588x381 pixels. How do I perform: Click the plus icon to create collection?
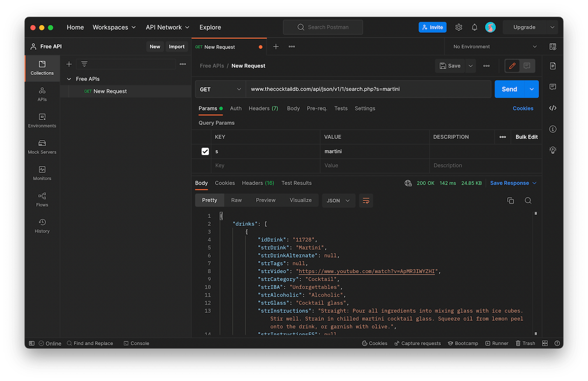[x=69, y=64]
